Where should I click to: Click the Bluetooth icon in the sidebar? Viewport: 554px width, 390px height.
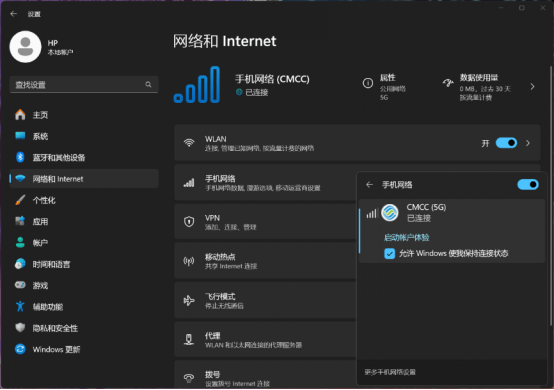pos(20,157)
